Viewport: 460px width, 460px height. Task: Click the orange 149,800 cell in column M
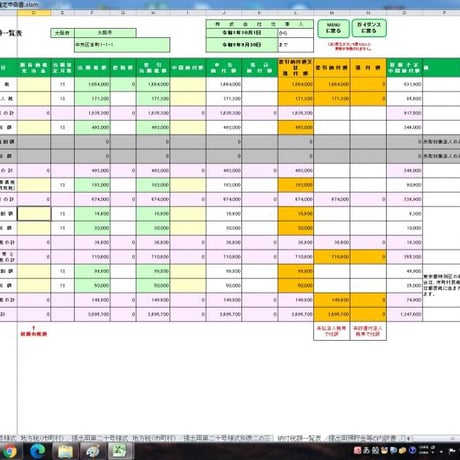(x=332, y=300)
